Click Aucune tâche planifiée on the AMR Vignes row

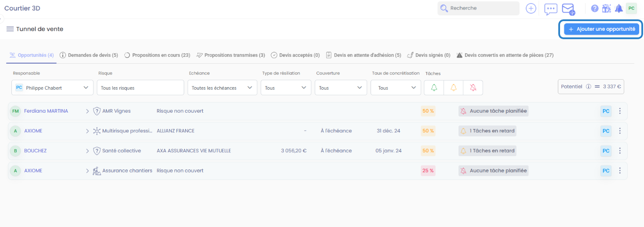coord(493,111)
